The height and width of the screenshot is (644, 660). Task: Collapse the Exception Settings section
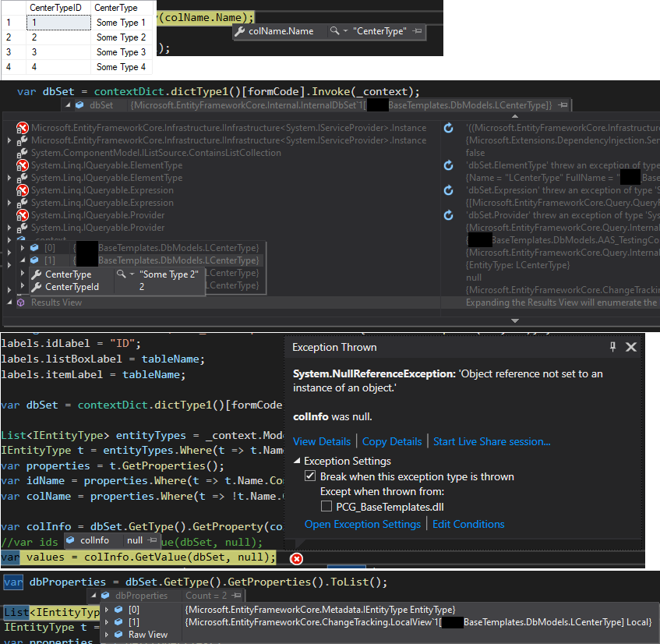tap(297, 461)
